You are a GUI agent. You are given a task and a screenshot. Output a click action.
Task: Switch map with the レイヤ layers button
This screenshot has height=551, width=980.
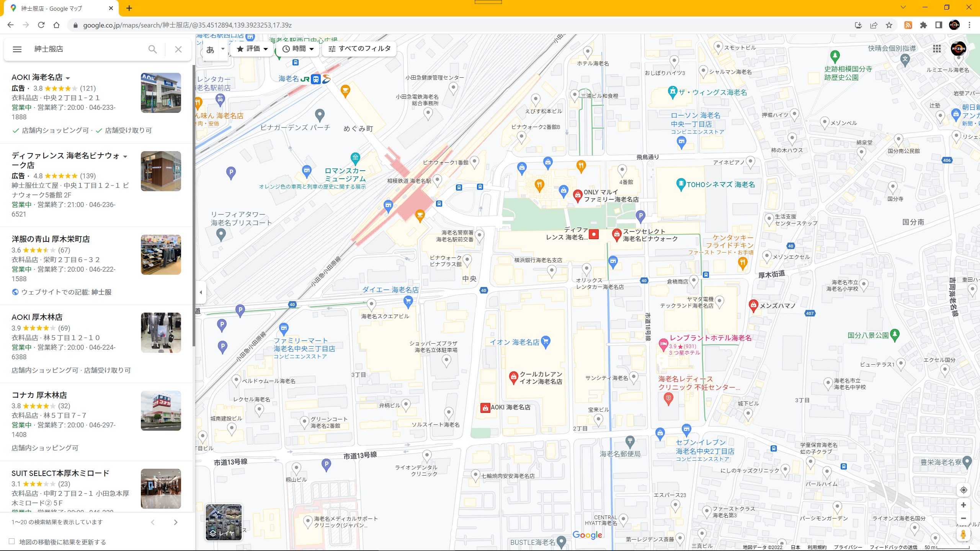pyautogui.click(x=224, y=522)
